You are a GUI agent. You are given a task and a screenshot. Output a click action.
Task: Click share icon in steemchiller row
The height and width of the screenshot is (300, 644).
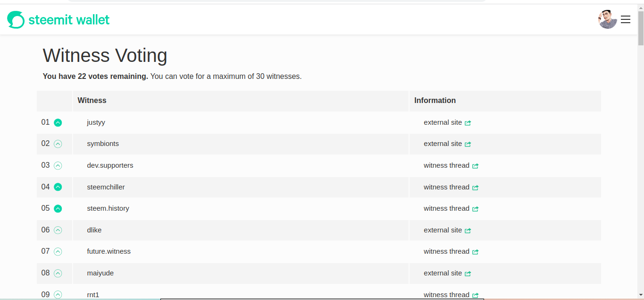click(x=476, y=188)
